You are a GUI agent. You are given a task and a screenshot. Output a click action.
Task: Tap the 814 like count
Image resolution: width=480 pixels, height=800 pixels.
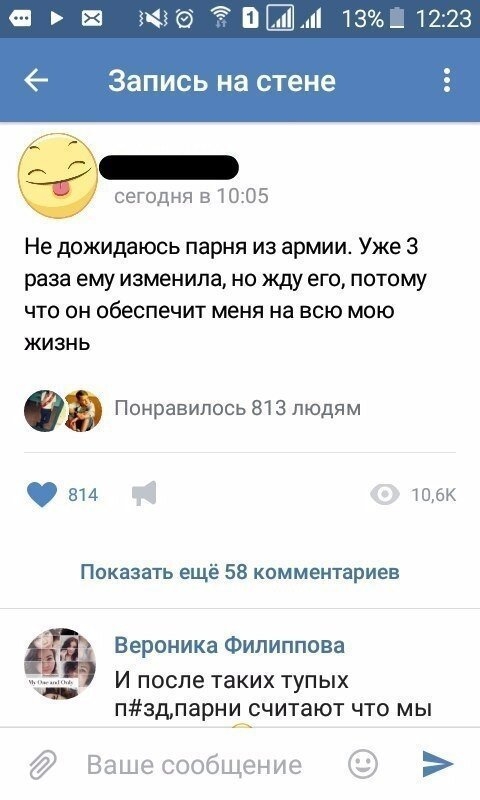tap(83, 495)
